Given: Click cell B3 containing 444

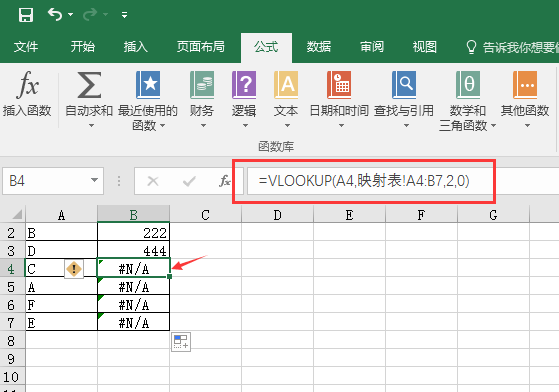Looking at the screenshot, I should [x=133, y=250].
